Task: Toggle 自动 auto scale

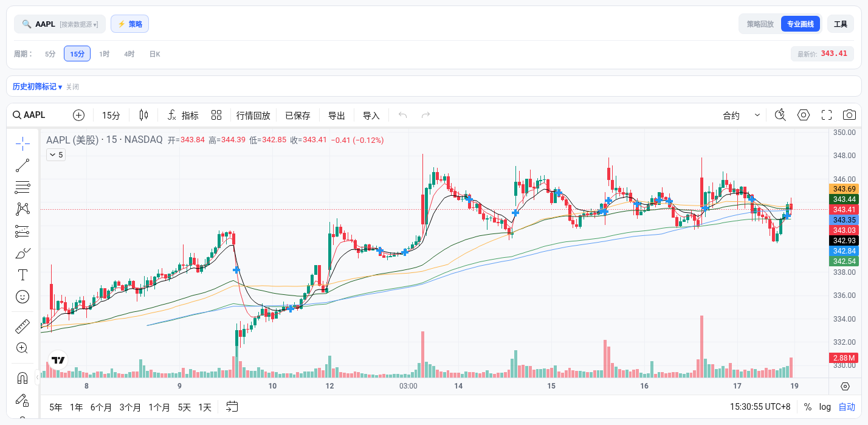Action: click(x=847, y=407)
